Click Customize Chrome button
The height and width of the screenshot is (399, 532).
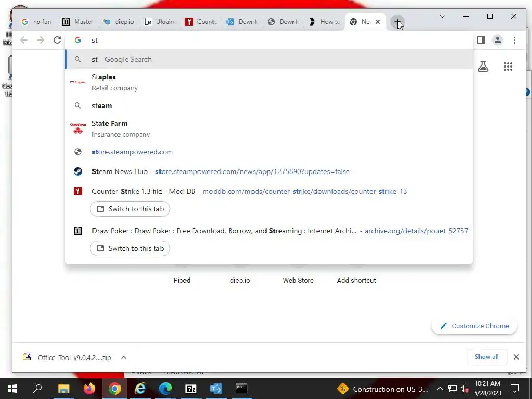474,326
